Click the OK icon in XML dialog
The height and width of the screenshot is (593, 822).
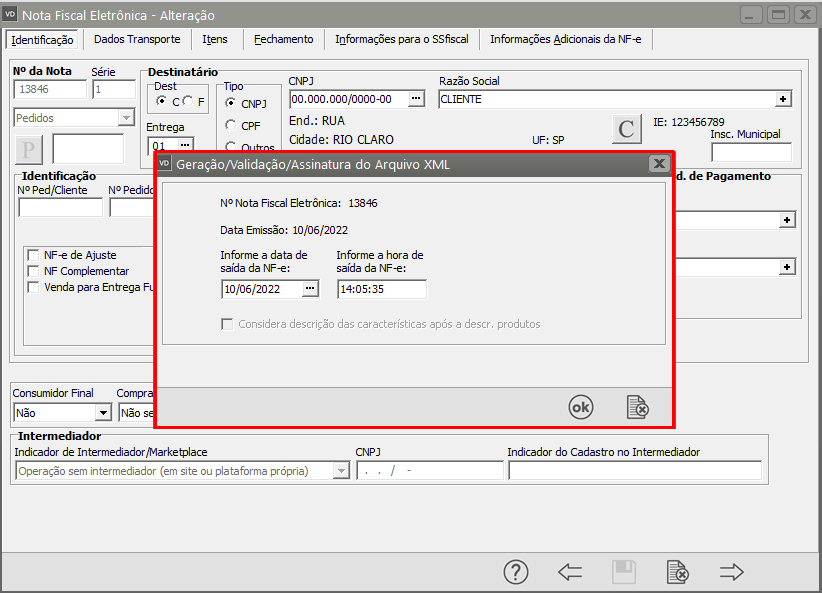(x=580, y=407)
